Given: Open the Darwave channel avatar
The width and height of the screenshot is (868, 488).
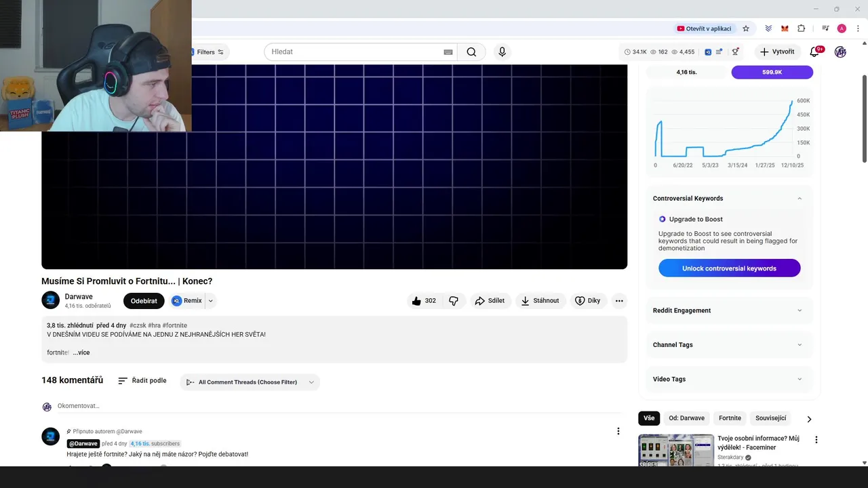Looking at the screenshot, I should click(x=50, y=300).
